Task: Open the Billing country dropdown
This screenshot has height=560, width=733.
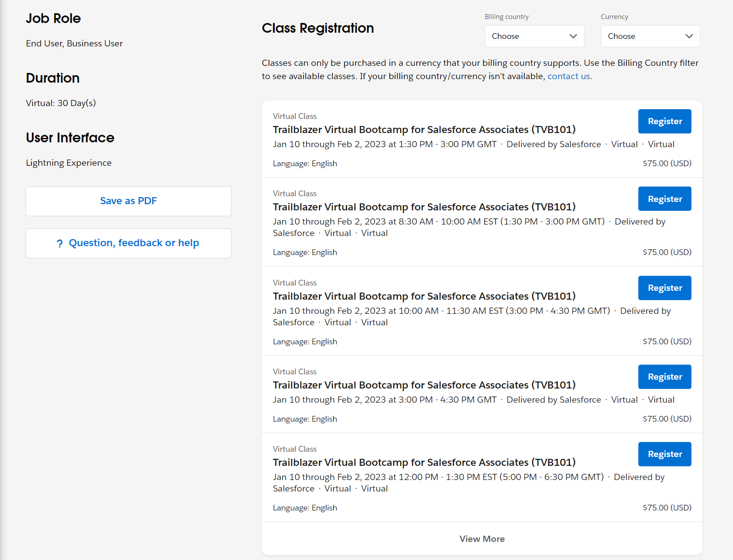Action: [x=534, y=36]
